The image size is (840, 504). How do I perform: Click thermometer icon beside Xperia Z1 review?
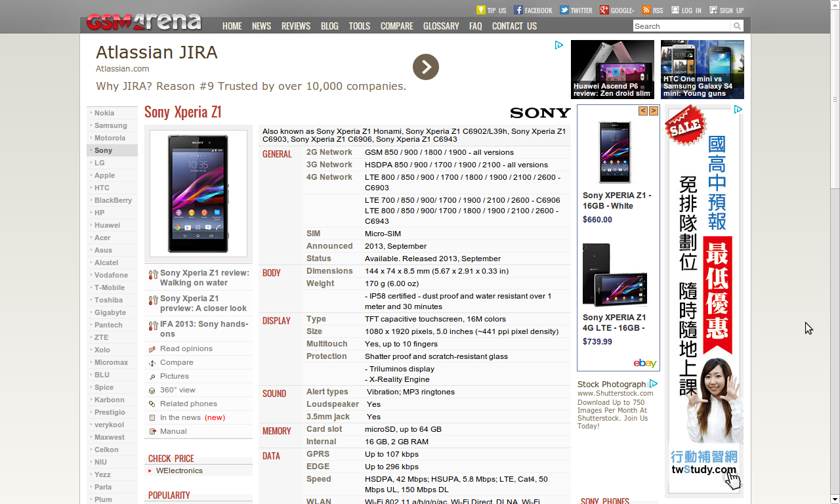tap(153, 275)
